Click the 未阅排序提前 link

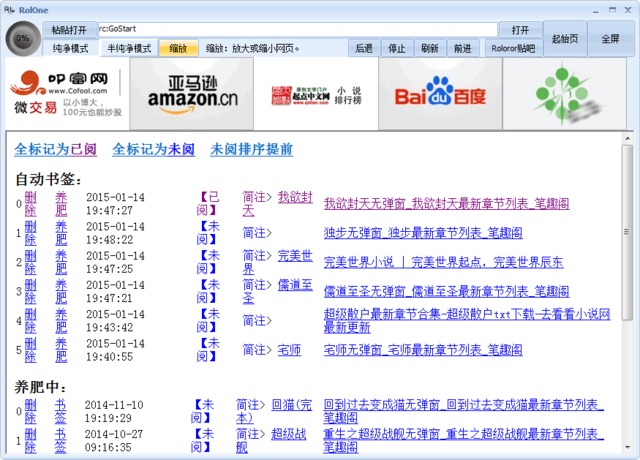pos(251,150)
